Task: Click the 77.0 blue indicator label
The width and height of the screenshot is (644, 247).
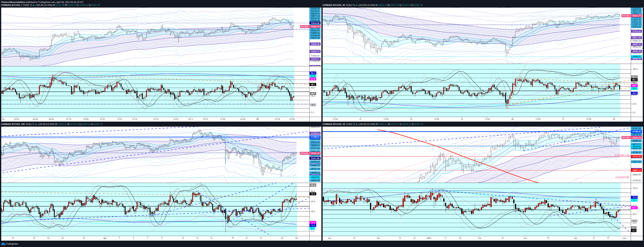Action: click(634, 198)
